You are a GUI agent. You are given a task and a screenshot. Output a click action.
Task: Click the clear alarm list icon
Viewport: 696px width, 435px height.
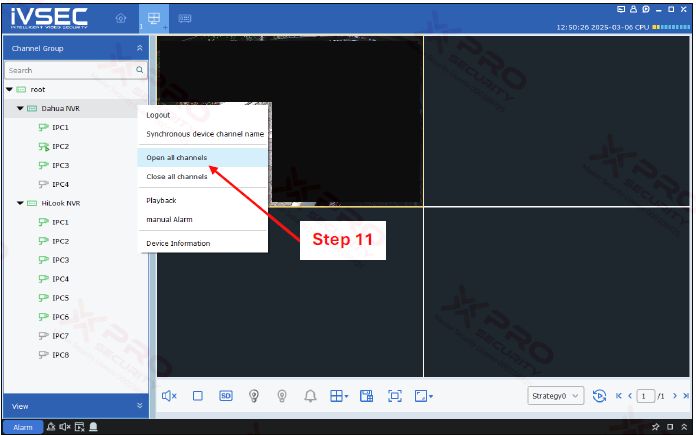click(x=79, y=427)
